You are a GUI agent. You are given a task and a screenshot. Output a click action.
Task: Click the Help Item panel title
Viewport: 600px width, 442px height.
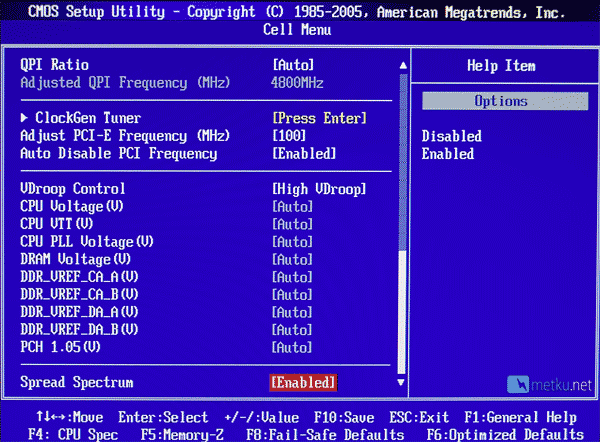pyautogui.click(x=501, y=66)
